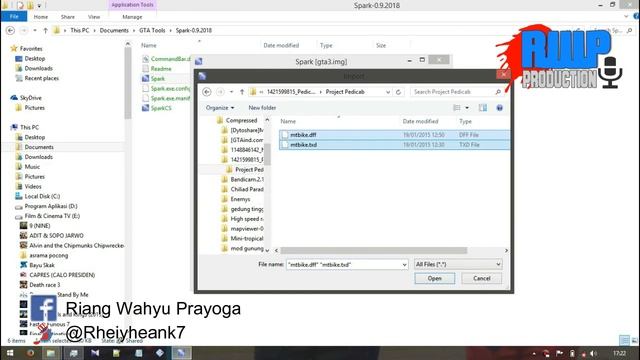Image resolution: width=640 pixels, height=360 pixels.
Task: Open the Organize menu in Import dialog
Action: point(220,108)
